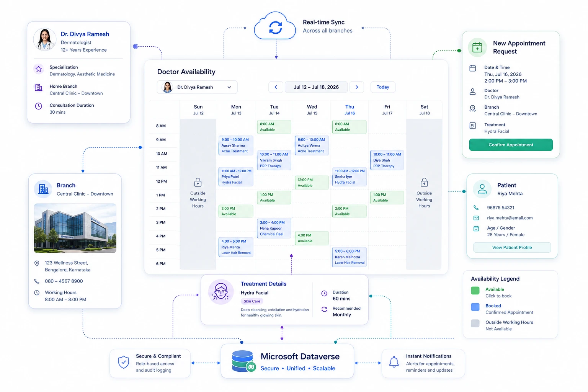588x392 pixels.
Task: Click the Branch card building icon
Action: [x=43, y=189]
